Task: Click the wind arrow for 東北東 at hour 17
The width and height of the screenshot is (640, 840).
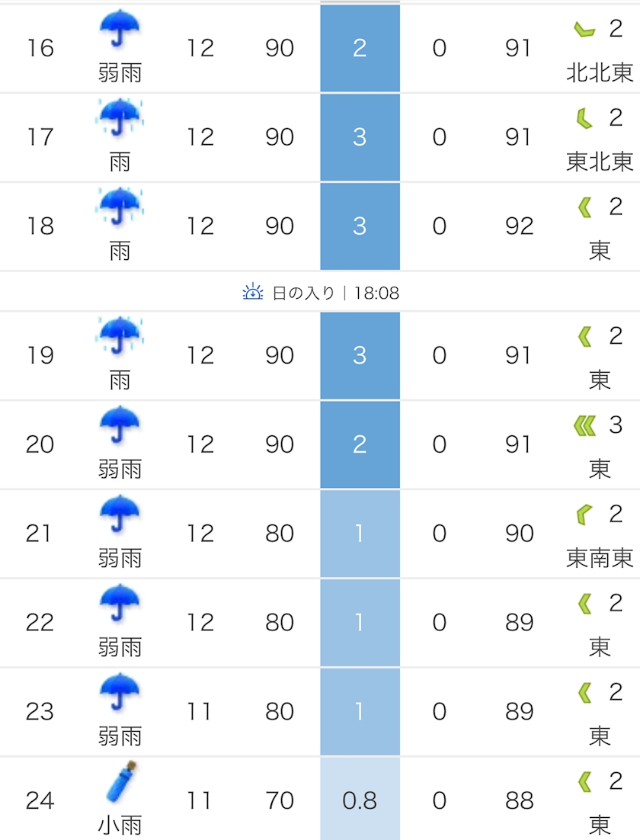Action: (x=584, y=118)
